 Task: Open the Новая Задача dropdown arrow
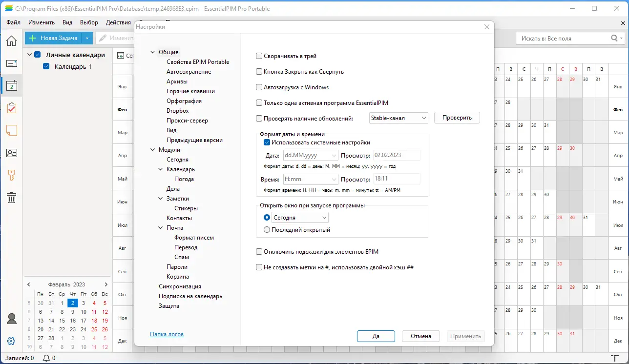(87, 38)
